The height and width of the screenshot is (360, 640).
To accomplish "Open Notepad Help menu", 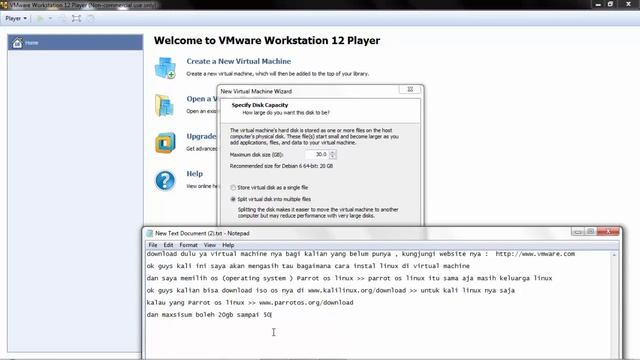I will click(x=228, y=245).
